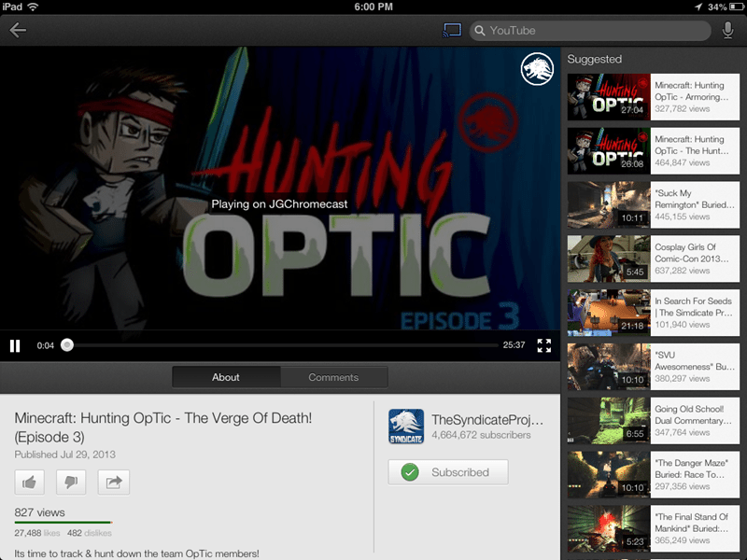747x560 pixels.
Task: Pause the video playback
Action: click(x=15, y=345)
